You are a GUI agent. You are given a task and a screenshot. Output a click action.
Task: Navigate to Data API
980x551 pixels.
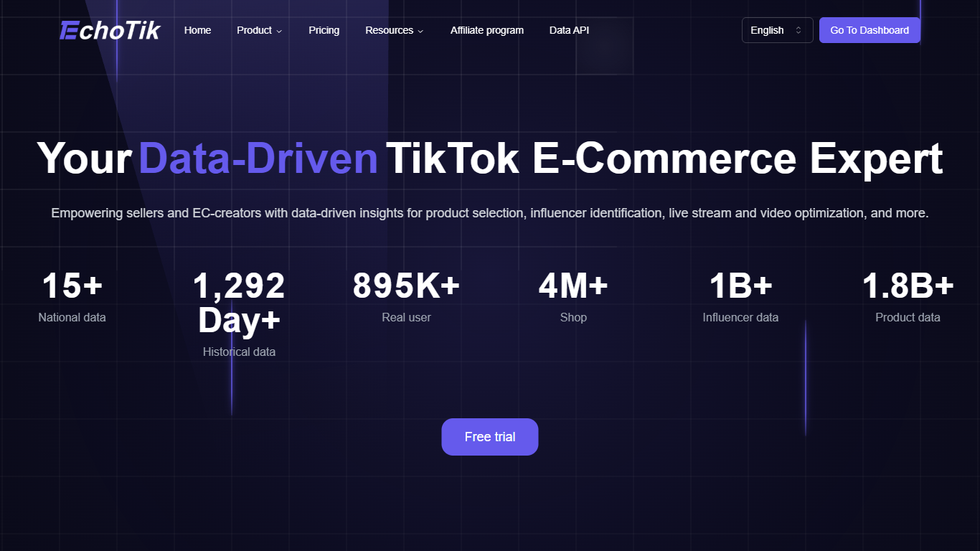pos(569,30)
